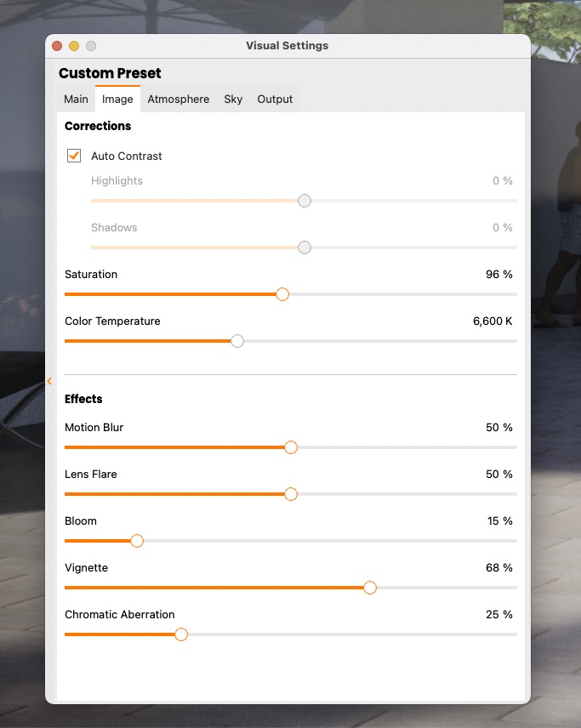Click the Bloom slider handle
This screenshot has width=581, height=728.
click(137, 541)
